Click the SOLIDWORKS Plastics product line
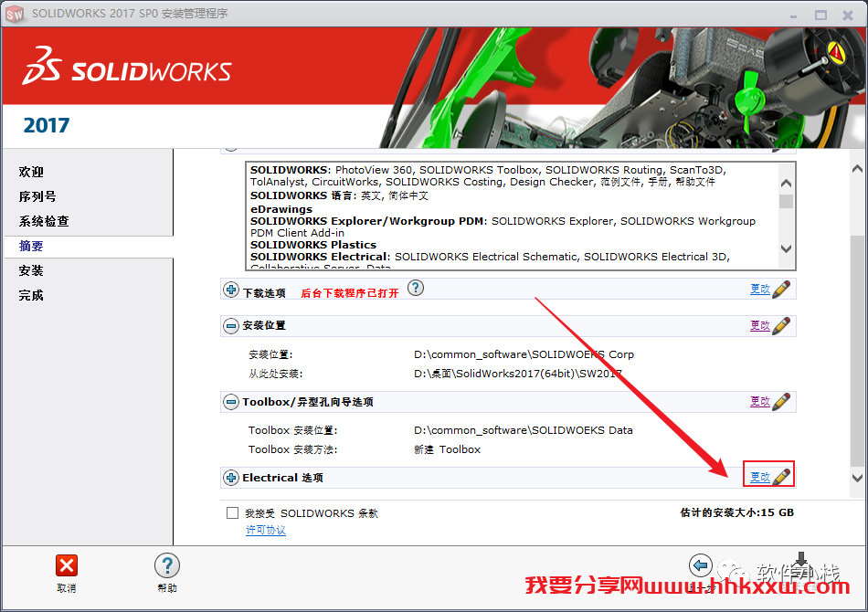 point(313,245)
